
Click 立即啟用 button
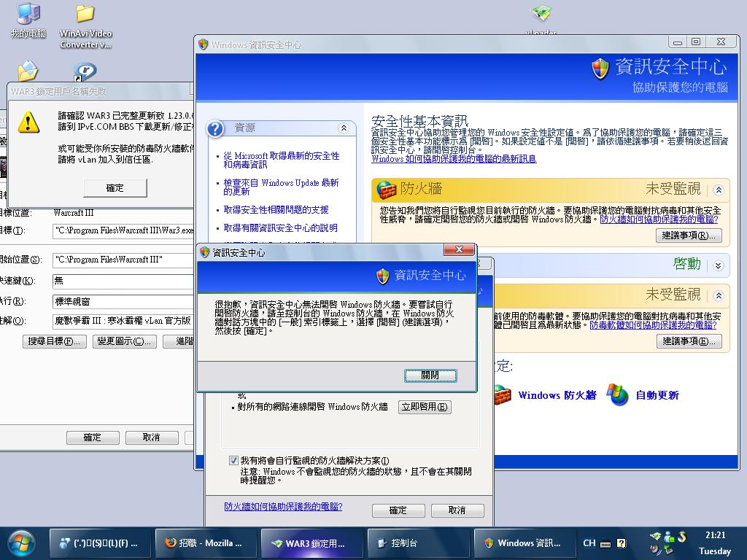(425, 407)
